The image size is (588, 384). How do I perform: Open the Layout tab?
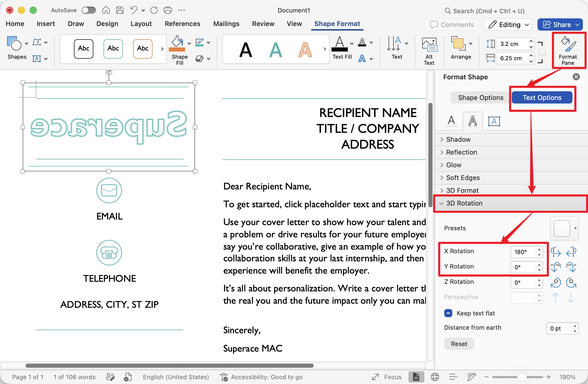141,24
